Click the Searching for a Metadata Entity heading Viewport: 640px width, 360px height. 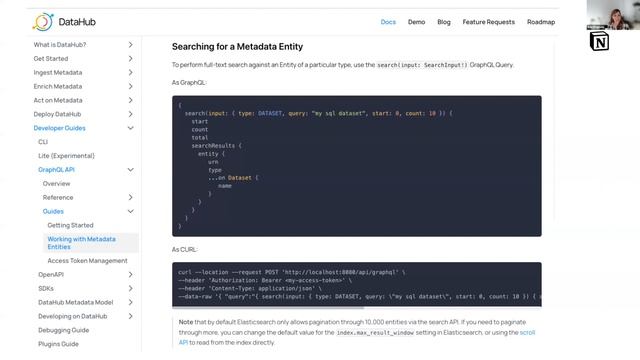[237, 47]
